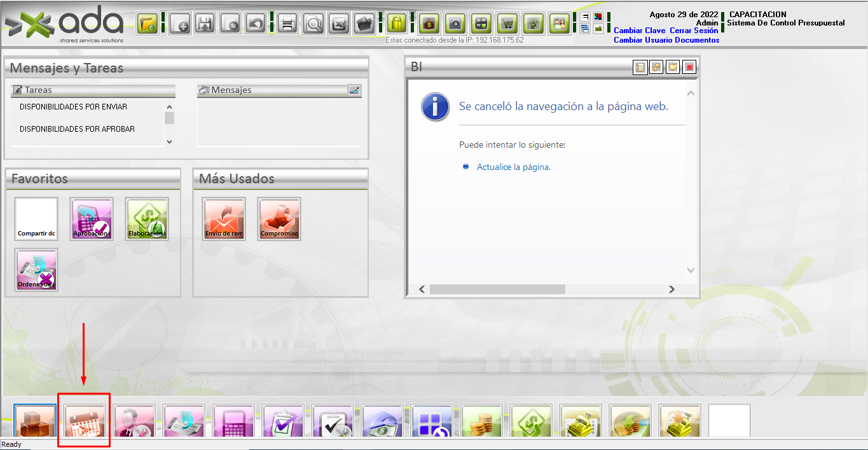Click the Cerrar Sesión link
868x450 pixels.
(694, 31)
